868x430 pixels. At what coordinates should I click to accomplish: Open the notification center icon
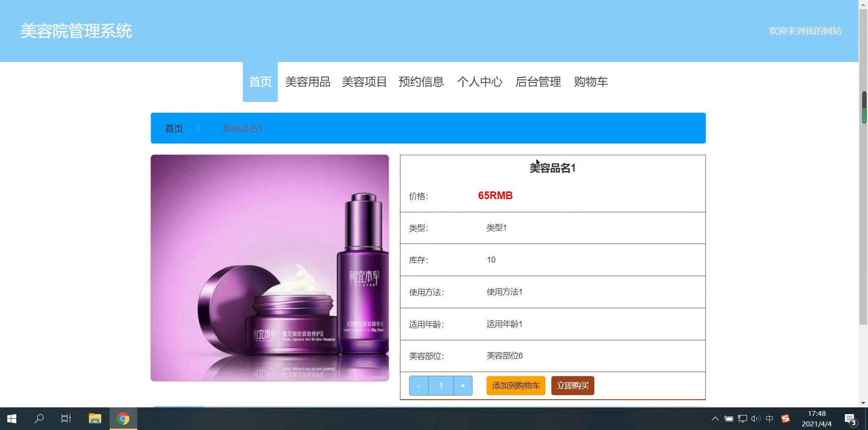pyautogui.click(x=850, y=419)
